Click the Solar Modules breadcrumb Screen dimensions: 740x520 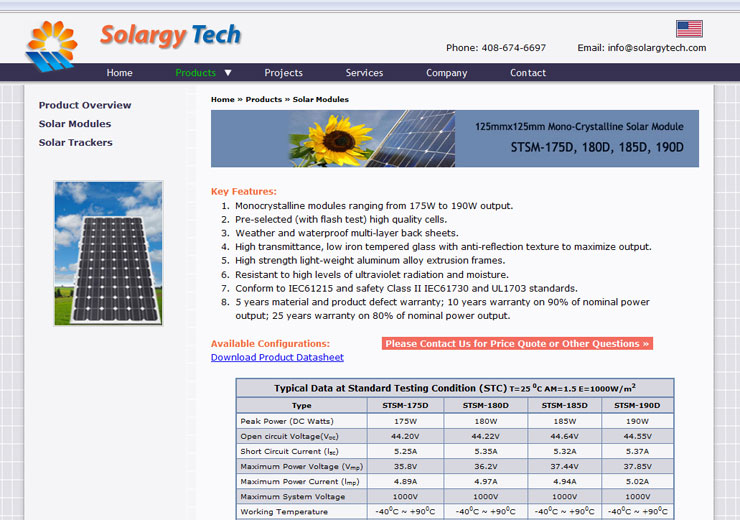pos(320,100)
